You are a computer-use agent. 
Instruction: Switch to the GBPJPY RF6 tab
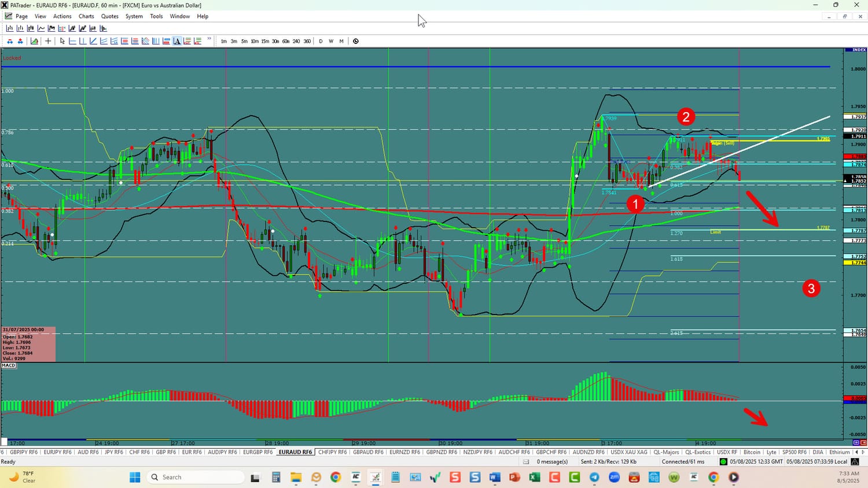pyautogui.click(x=24, y=452)
